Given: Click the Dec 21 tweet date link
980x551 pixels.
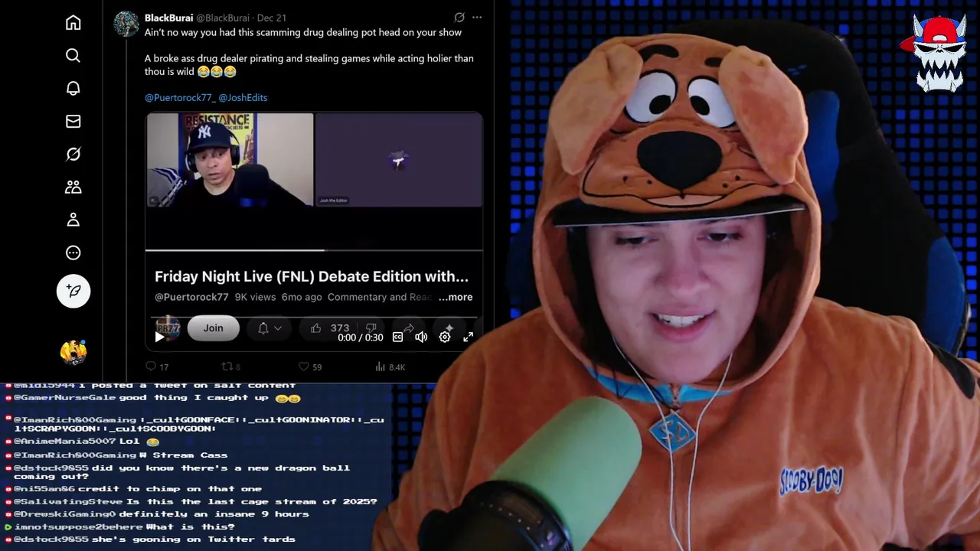Looking at the screenshot, I should tap(271, 18).
